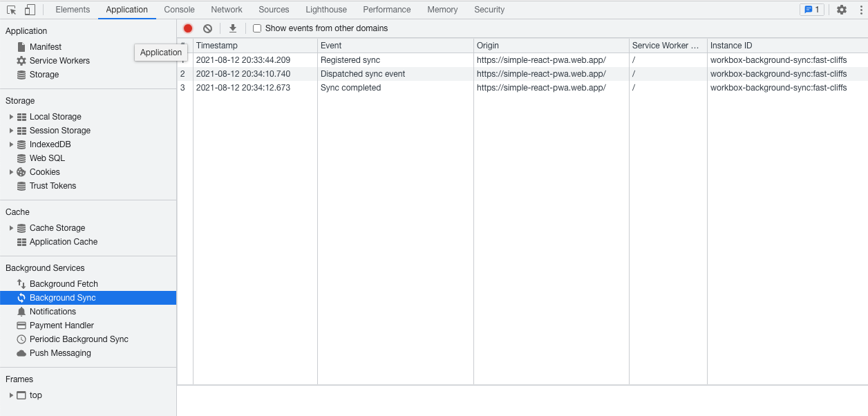The width and height of the screenshot is (868, 416).
Task: Open DevTools settings gear
Action: [840, 9]
